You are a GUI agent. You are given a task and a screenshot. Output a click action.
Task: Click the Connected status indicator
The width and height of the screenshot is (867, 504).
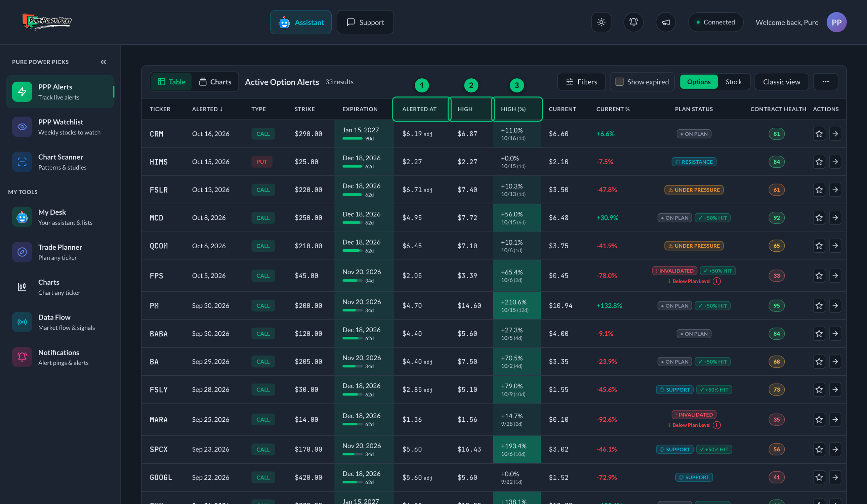tap(715, 23)
